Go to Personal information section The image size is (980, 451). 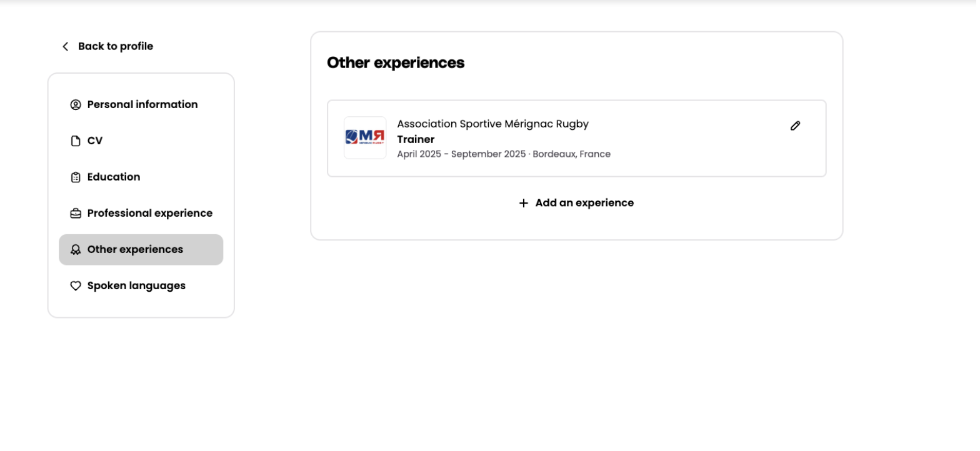click(142, 105)
